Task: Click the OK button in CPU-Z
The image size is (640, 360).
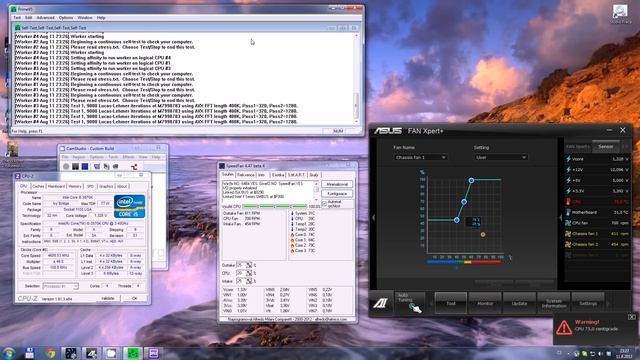Action: click(x=134, y=298)
